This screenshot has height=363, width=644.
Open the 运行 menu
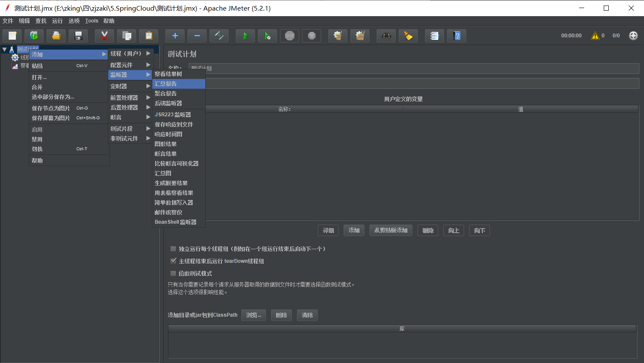click(57, 21)
